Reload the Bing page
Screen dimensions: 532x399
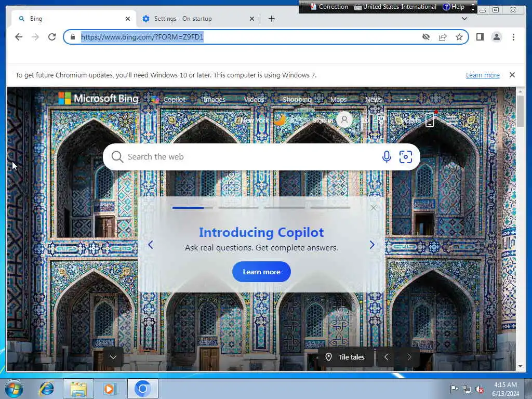click(52, 37)
